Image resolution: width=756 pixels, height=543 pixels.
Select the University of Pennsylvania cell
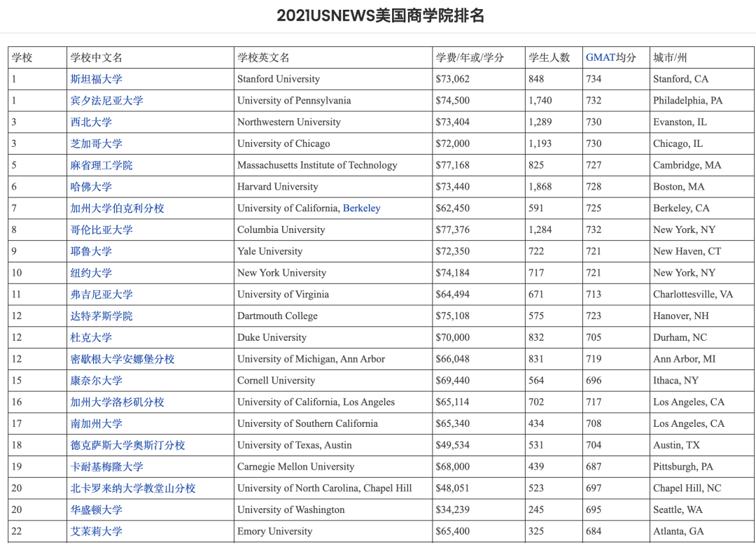coord(332,101)
